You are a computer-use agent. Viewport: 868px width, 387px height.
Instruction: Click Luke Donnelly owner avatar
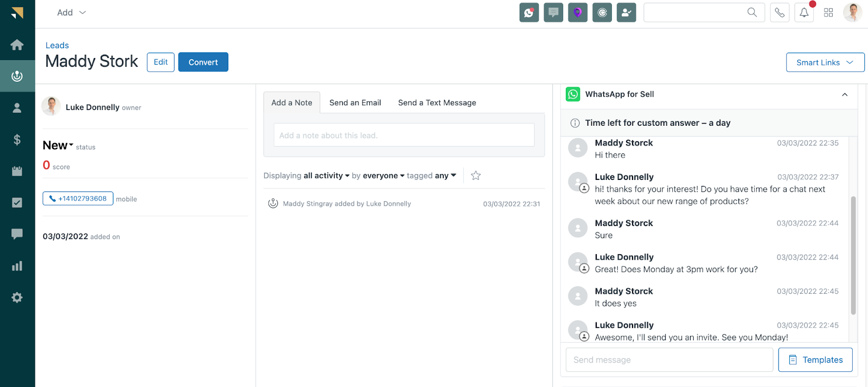click(x=51, y=106)
